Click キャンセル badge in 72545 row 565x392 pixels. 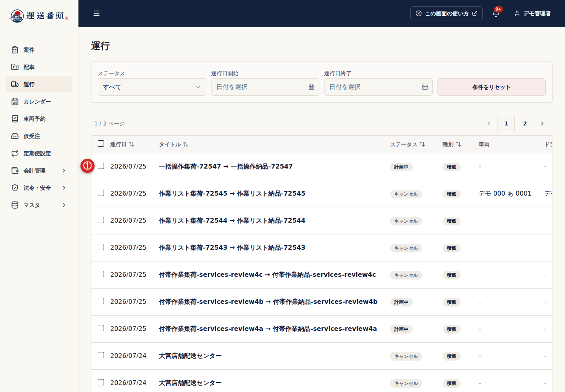(406, 194)
